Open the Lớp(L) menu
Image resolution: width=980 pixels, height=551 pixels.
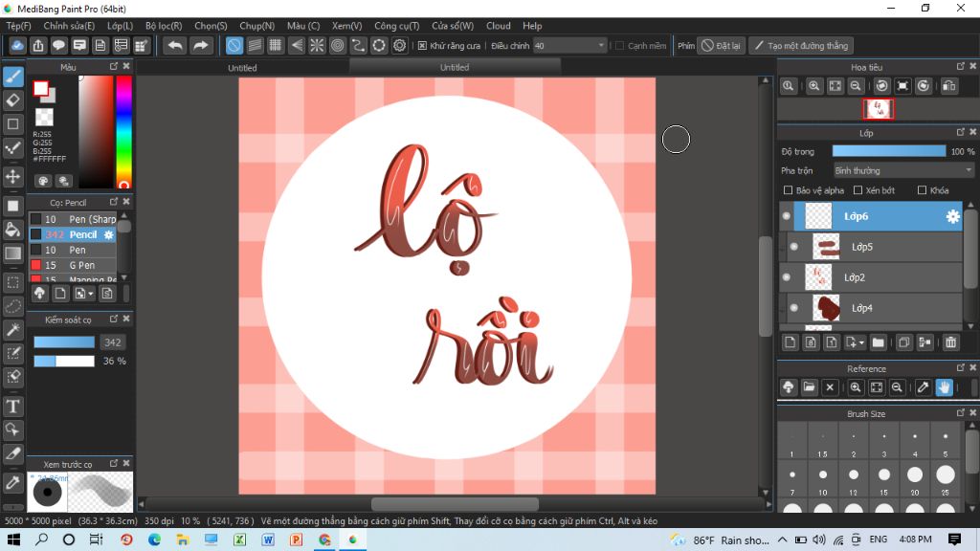point(120,26)
